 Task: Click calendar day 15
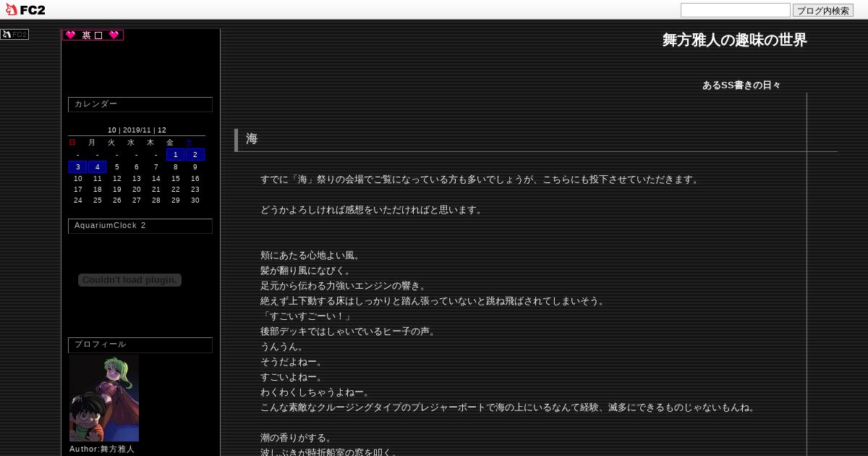pyautogui.click(x=176, y=179)
